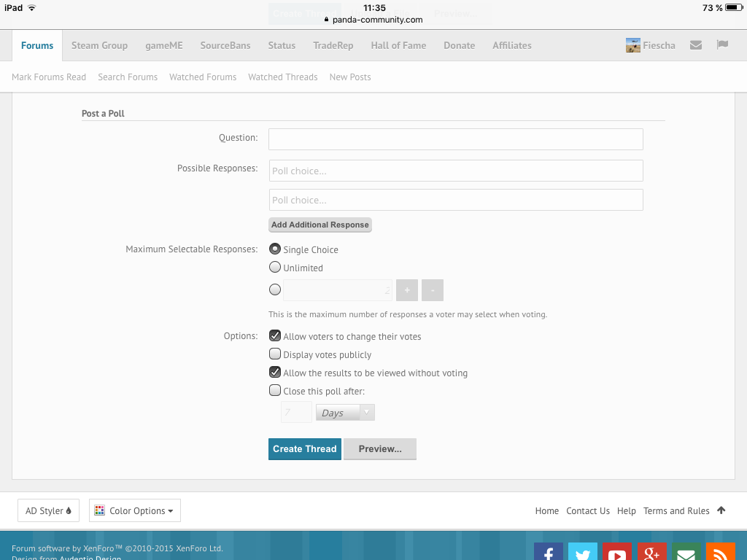The width and height of the screenshot is (747, 560).
Task: Open the Hall of Fame tab
Action: (398, 45)
